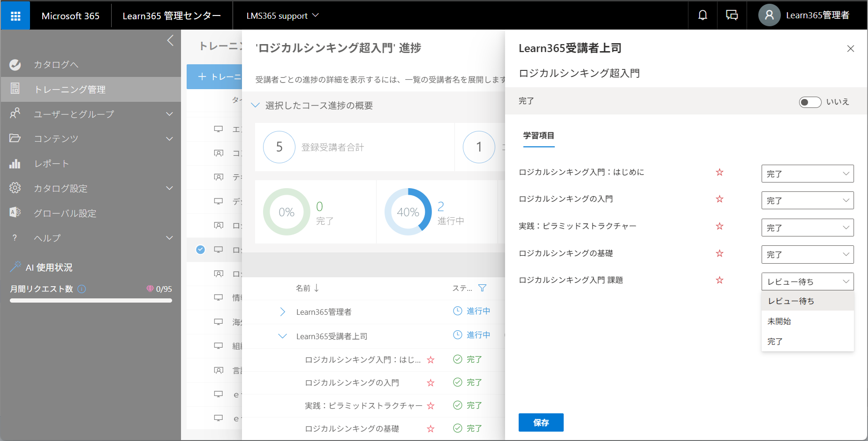The height and width of the screenshot is (441, 868).
Task: Uncheck the selected course row checkmark
Action: tap(200, 250)
